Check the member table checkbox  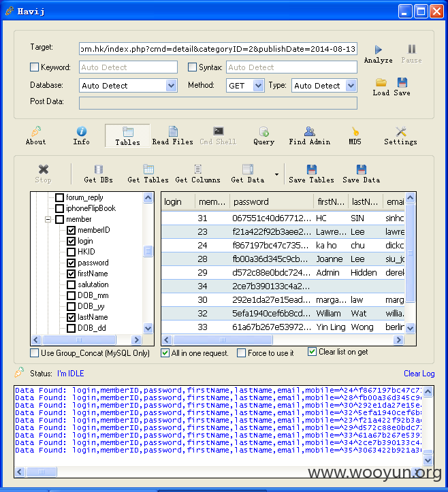pos(60,219)
